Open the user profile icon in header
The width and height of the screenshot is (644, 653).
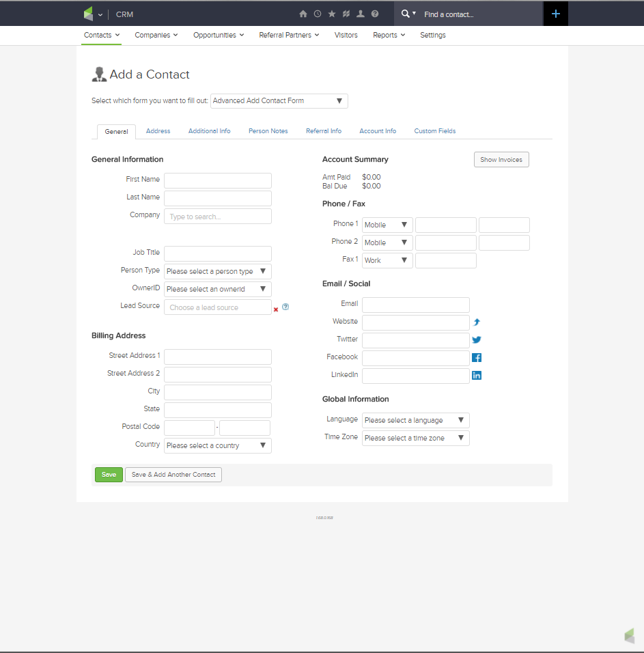(x=361, y=14)
